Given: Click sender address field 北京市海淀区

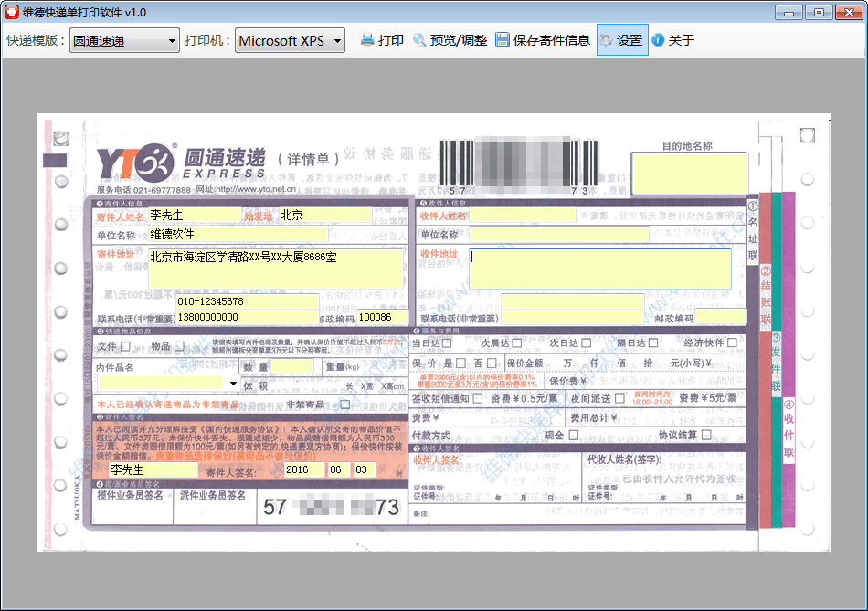Looking at the screenshot, I should click(x=276, y=268).
